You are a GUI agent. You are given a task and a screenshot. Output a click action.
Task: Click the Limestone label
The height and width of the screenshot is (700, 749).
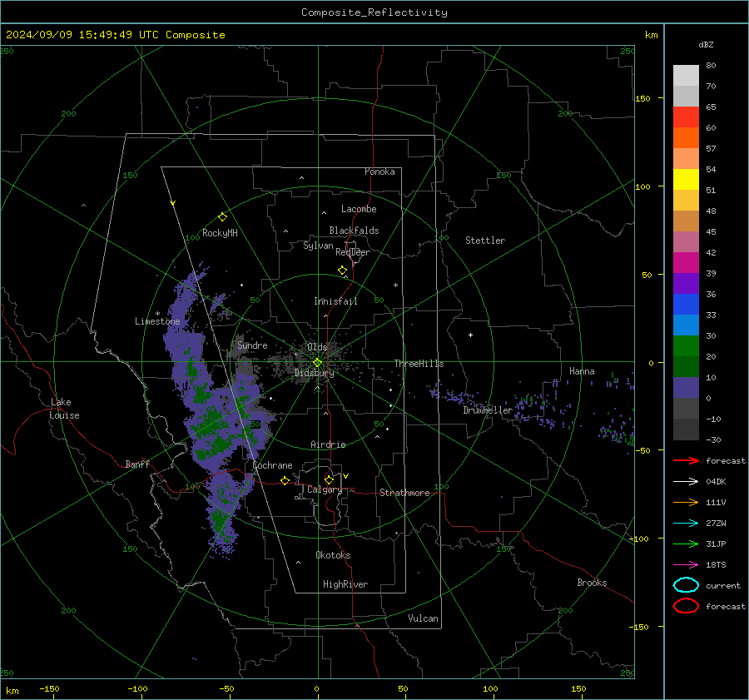tap(157, 321)
